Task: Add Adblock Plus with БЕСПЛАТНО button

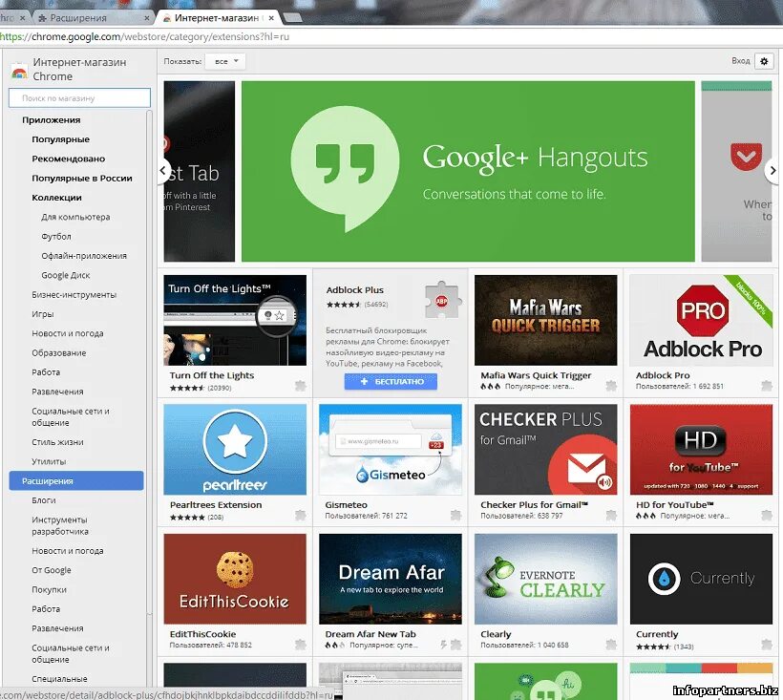Action: pos(391,381)
